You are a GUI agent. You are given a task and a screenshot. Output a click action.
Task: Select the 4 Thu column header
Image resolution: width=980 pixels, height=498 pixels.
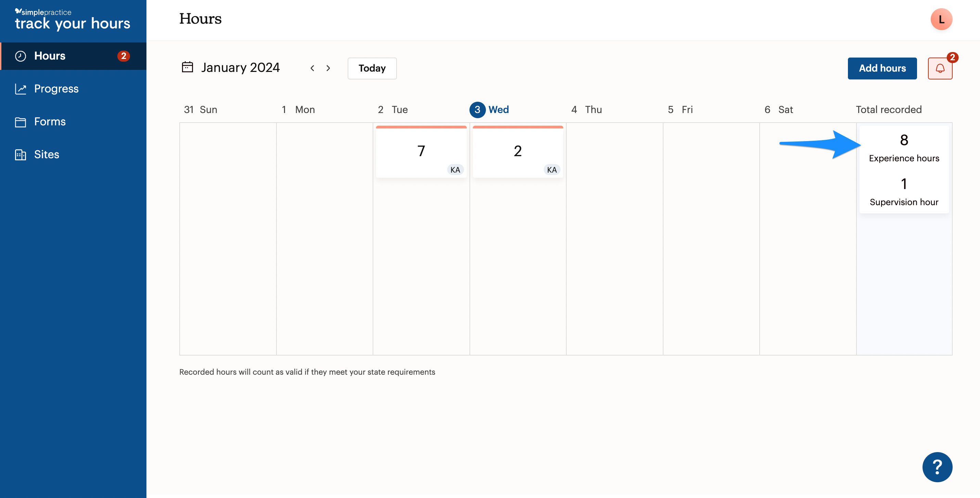pyautogui.click(x=586, y=110)
